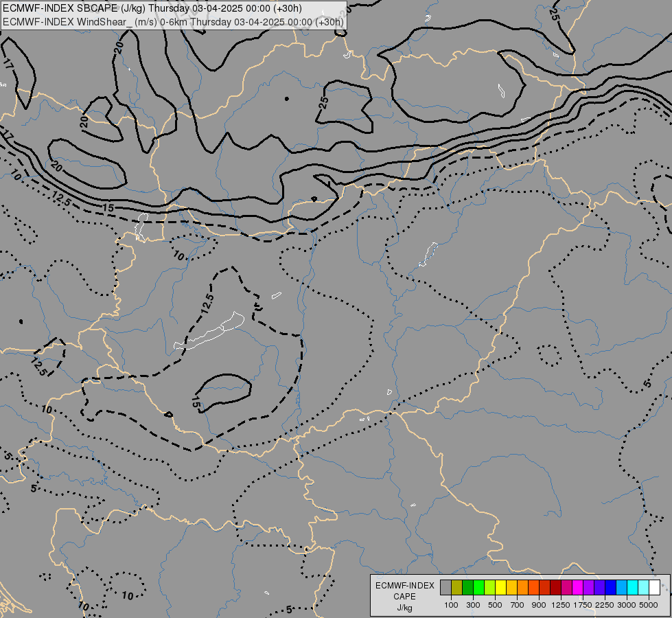Image resolution: width=672 pixels, height=618 pixels.
Task: Click the grey swatch in the CAPE legend
Action: pos(445,587)
